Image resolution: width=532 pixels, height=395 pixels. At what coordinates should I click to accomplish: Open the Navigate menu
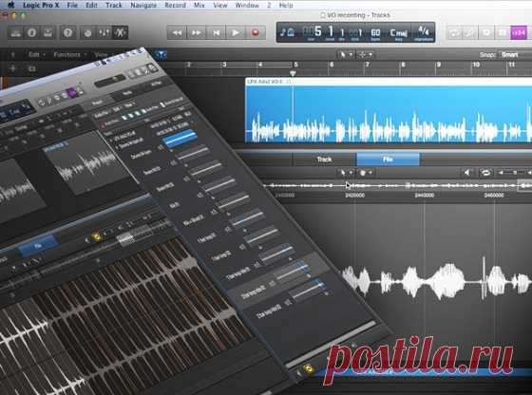143,5
